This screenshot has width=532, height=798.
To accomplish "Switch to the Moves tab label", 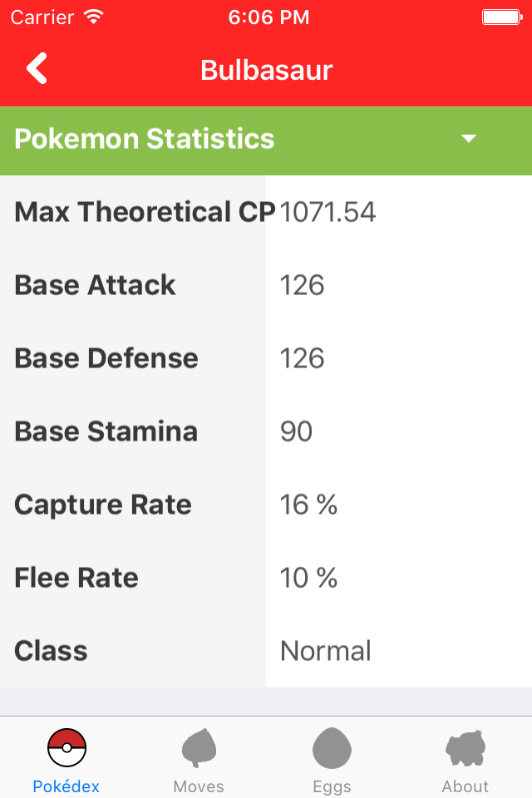I will [x=199, y=786].
